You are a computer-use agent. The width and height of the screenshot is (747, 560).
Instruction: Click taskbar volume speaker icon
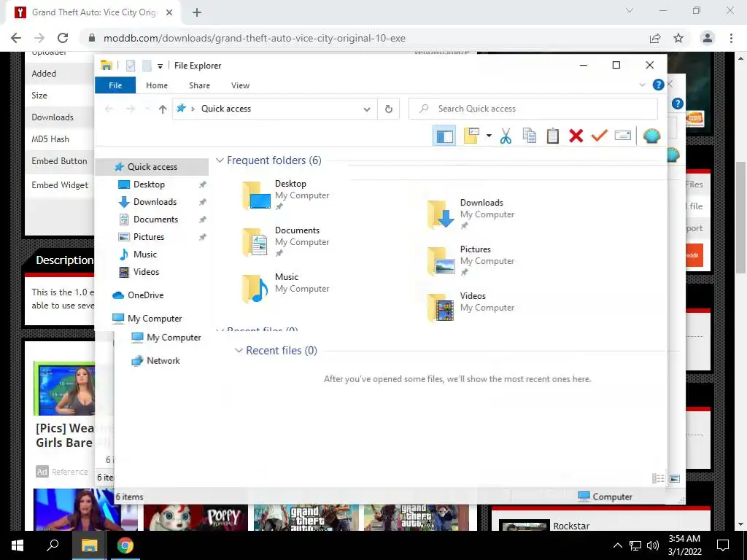pyautogui.click(x=653, y=545)
